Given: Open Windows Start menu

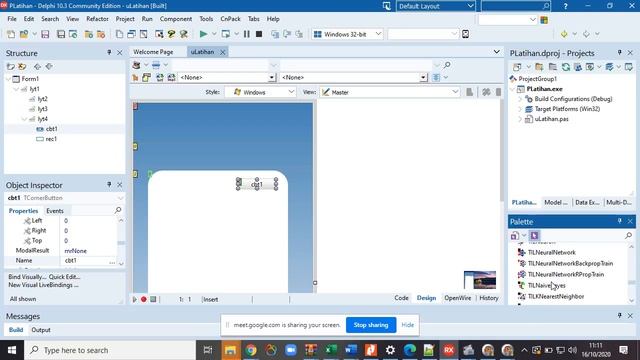Looking at the screenshot, I should point(12,350).
